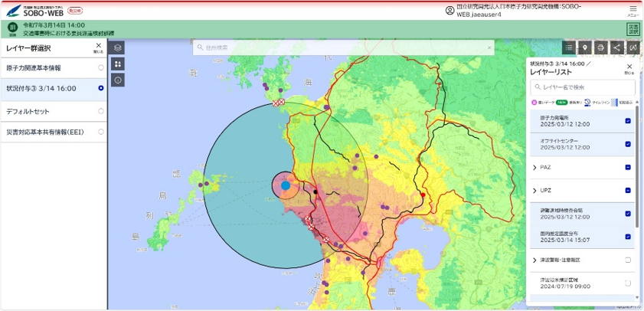Select 原子力関連基本情報 layer group radio
Image resolution: width=644 pixels, height=311 pixels.
(101, 67)
